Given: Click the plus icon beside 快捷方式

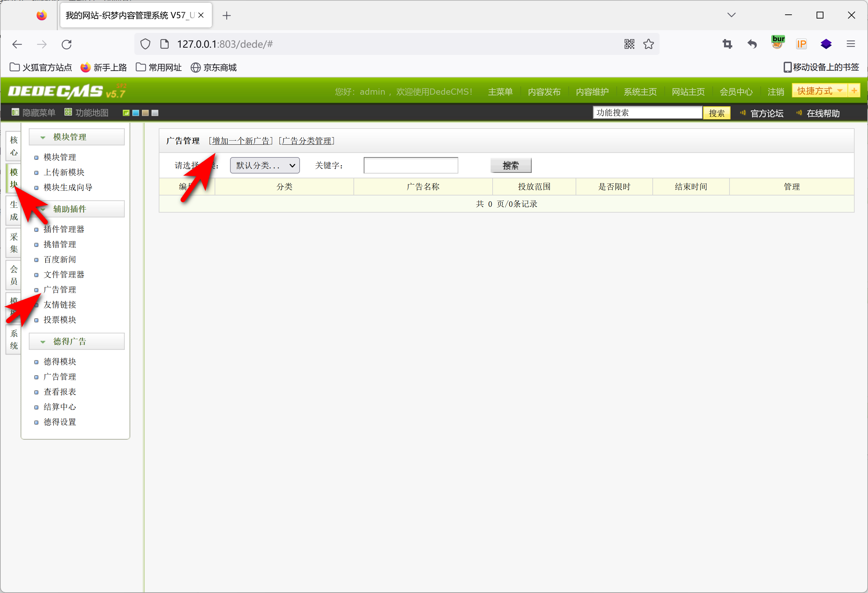Looking at the screenshot, I should tap(854, 91).
